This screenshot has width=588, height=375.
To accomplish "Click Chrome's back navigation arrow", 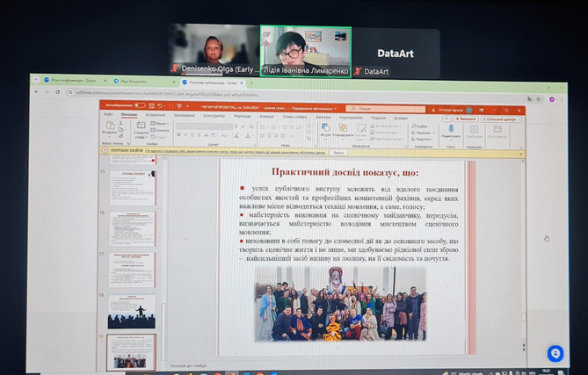I will 37,91.
